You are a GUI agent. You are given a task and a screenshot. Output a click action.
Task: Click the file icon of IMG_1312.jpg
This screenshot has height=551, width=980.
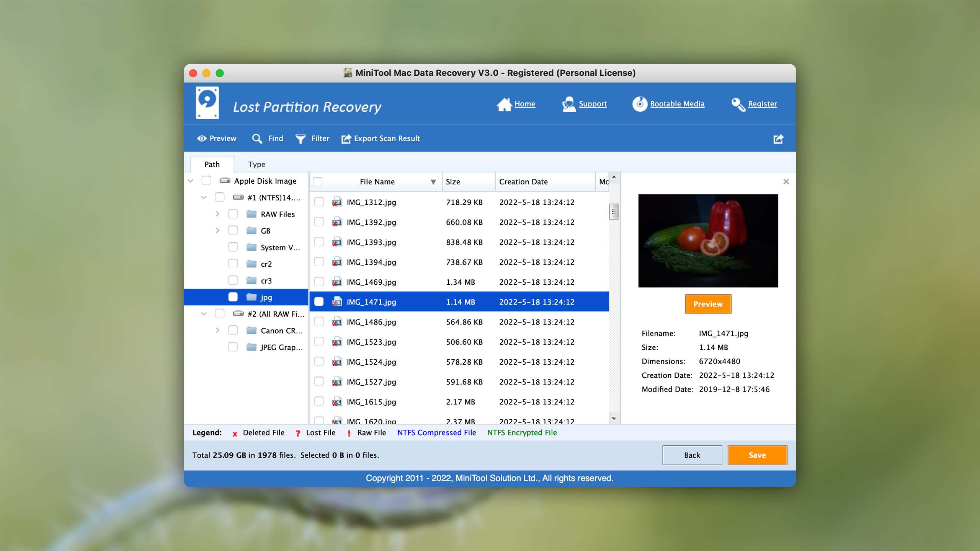[336, 202]
